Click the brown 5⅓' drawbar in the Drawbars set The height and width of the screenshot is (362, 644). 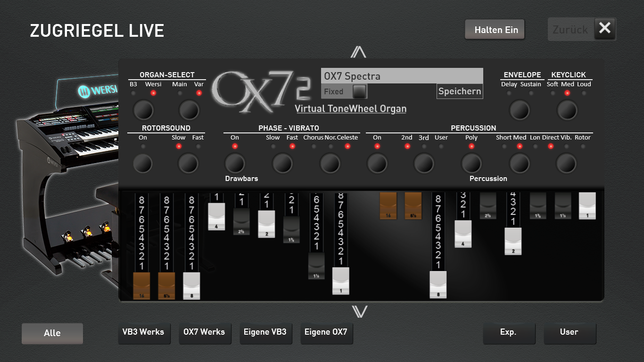click(x=166, y=286)
